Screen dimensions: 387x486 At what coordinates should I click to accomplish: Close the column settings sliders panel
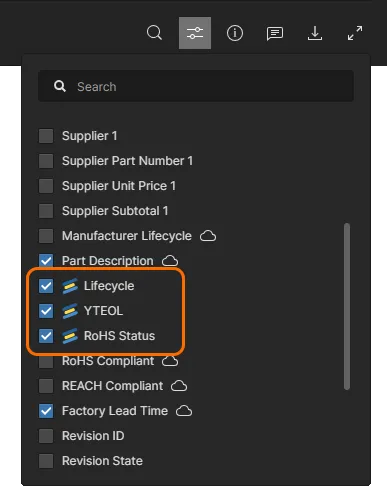click(x=195, y=33)
